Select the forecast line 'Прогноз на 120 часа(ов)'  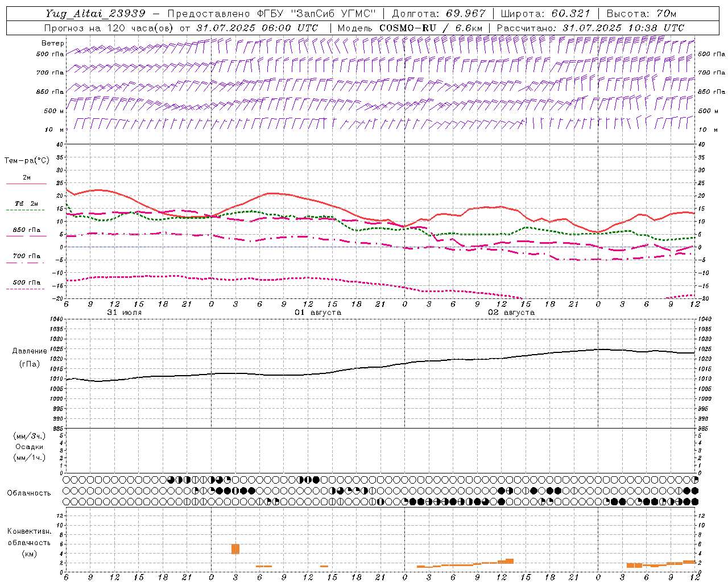click(x=110, y=28)
